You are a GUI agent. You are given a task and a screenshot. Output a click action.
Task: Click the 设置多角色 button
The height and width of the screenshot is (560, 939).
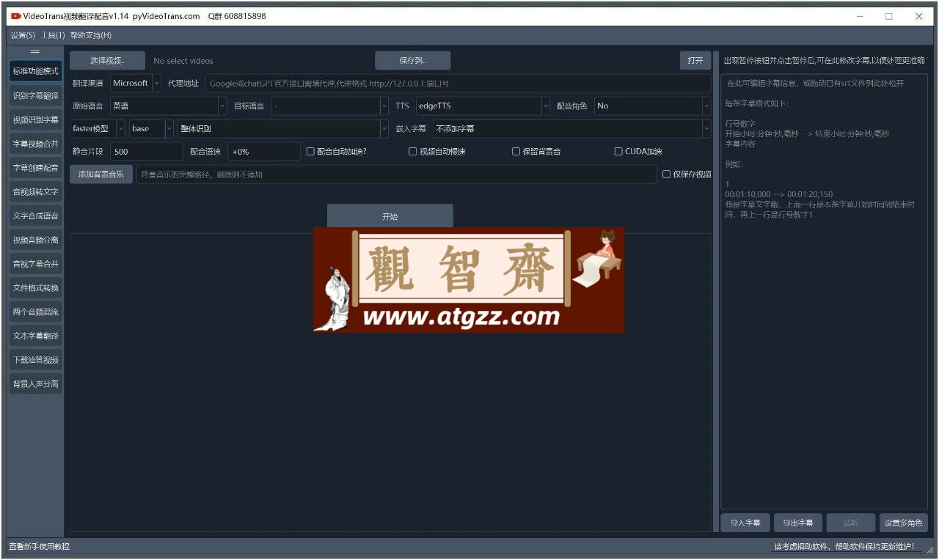[903, 523]
